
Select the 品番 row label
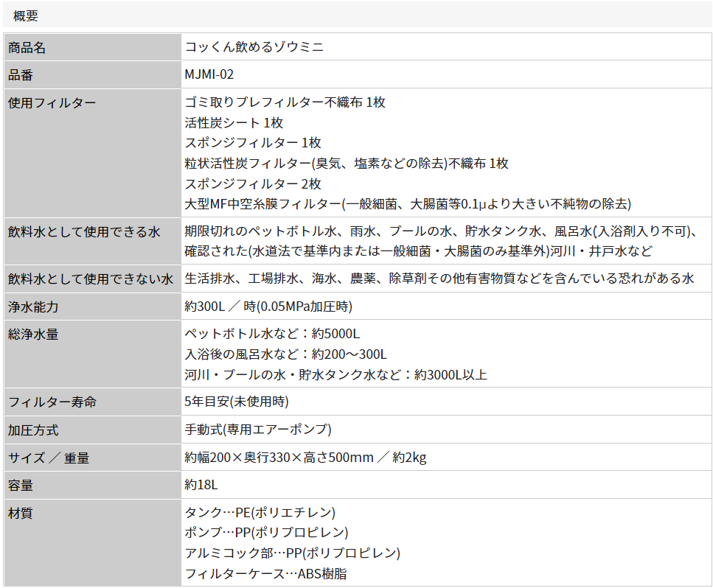pyautogui.click(x=21, y=75)
